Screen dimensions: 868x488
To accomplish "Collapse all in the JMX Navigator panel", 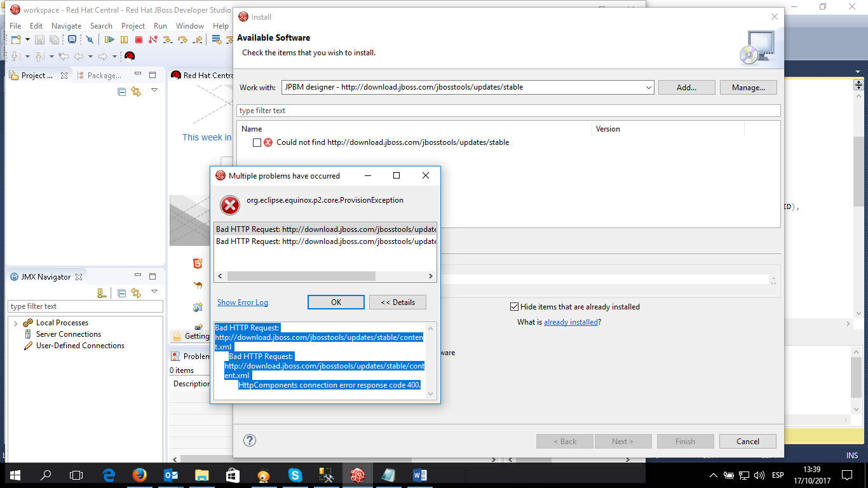I will tap(122, 293).
